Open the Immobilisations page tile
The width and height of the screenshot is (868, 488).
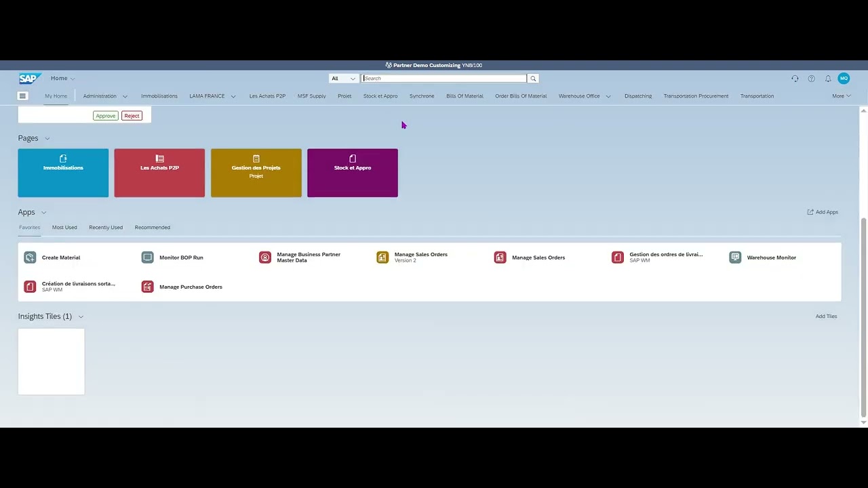(x=63, y=173)
